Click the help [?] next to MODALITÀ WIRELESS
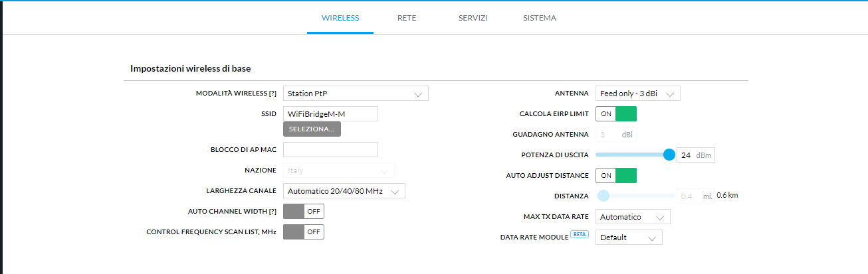Viewport: 868px width, 274px height. click(x=272, y=94)
